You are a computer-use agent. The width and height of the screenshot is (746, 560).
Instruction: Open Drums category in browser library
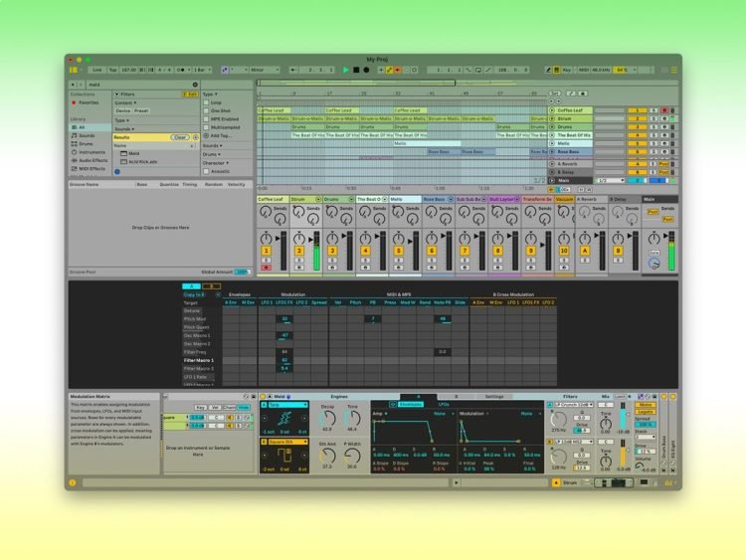coord(88,144)
